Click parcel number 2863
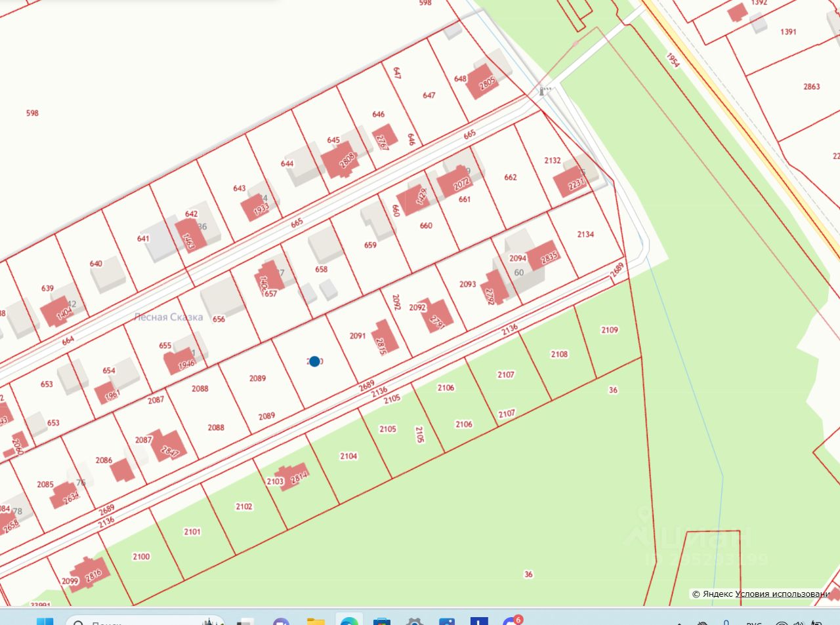 click(x=812, y=87)
